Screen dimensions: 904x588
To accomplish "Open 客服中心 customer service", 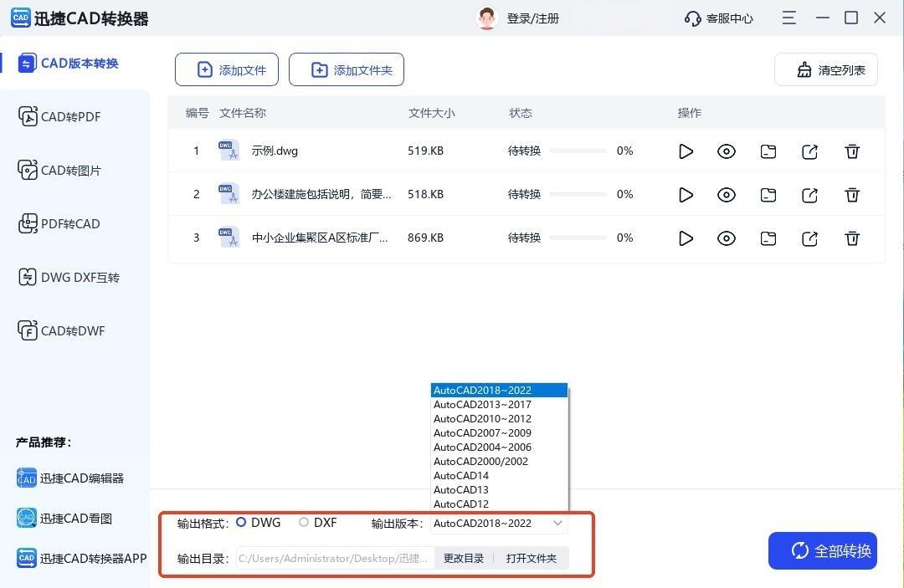I will click(719, 18).
